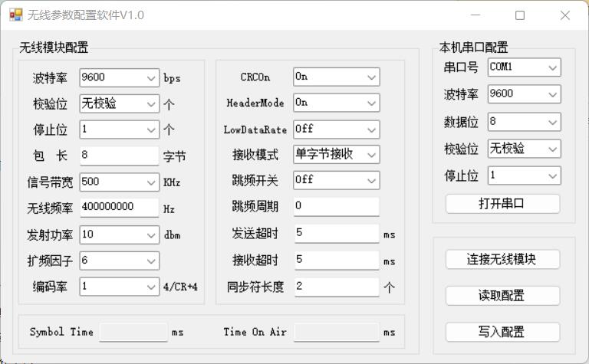The image size is (589, 364).
Task: Click the 打开串口 button
Action: [x=502, y=204]
